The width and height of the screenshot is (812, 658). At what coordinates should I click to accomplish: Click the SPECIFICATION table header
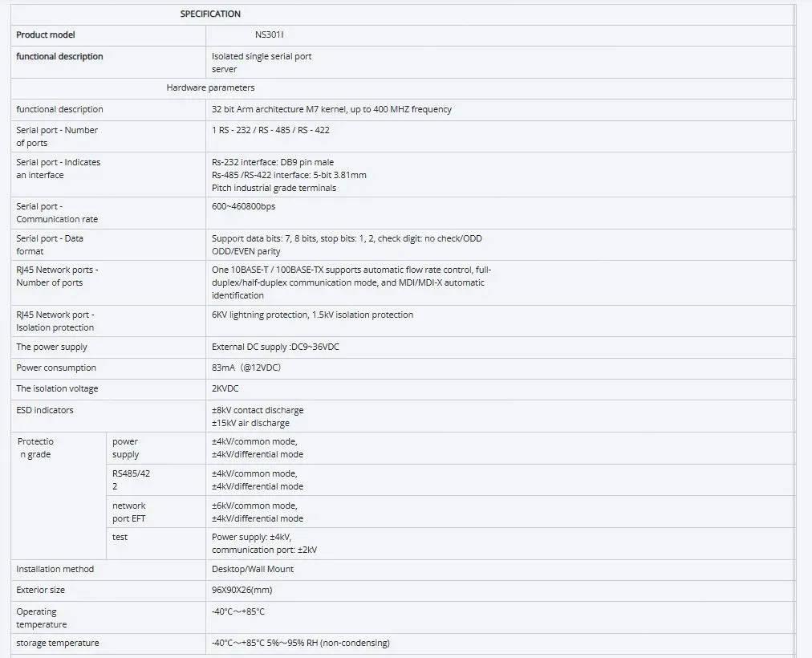click(x=210, y=14)
